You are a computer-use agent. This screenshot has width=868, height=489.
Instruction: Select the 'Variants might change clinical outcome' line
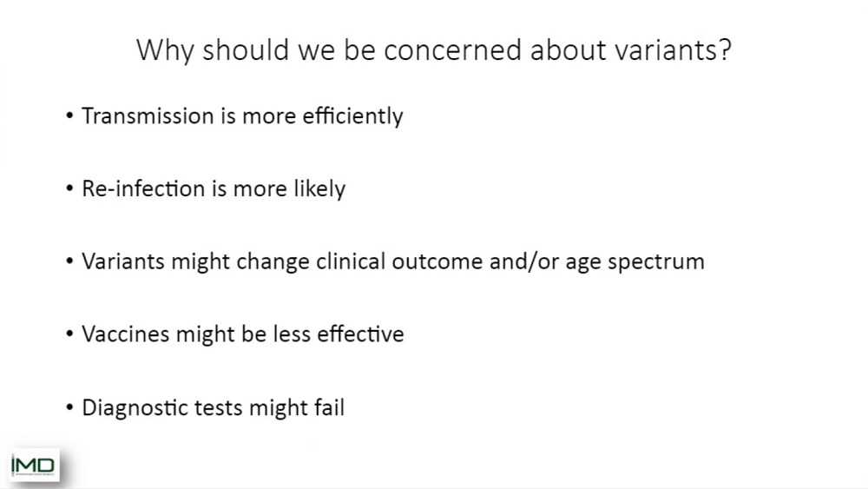point(393,262)
